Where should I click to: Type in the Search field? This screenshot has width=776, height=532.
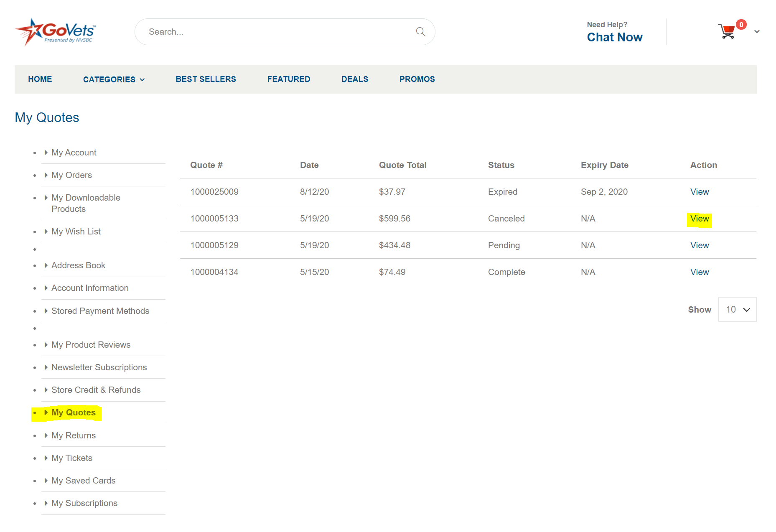(276, 32)
